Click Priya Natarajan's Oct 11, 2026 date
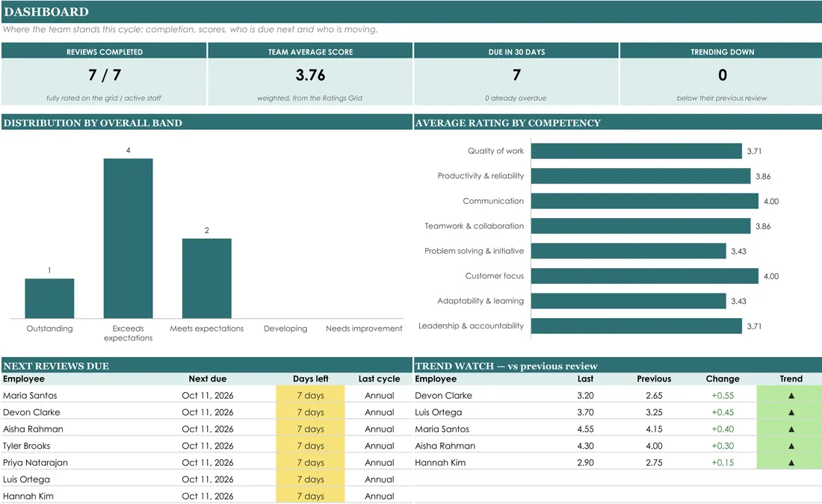This screenshot has height=504, width=822. [208, 463]
